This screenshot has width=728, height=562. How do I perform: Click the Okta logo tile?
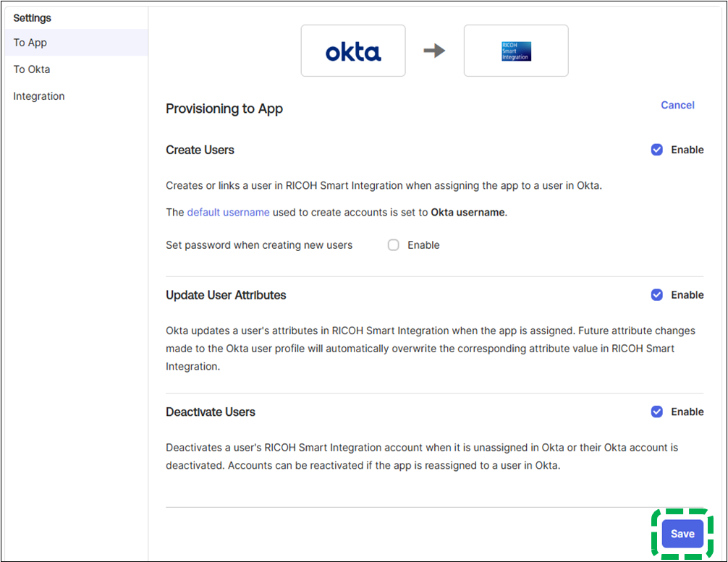[353, 51]
